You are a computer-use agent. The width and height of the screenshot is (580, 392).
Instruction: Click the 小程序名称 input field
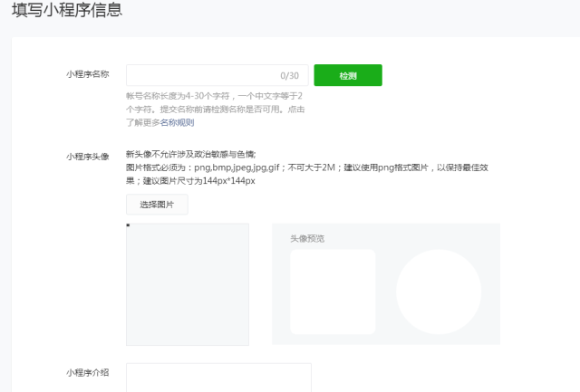217,75
